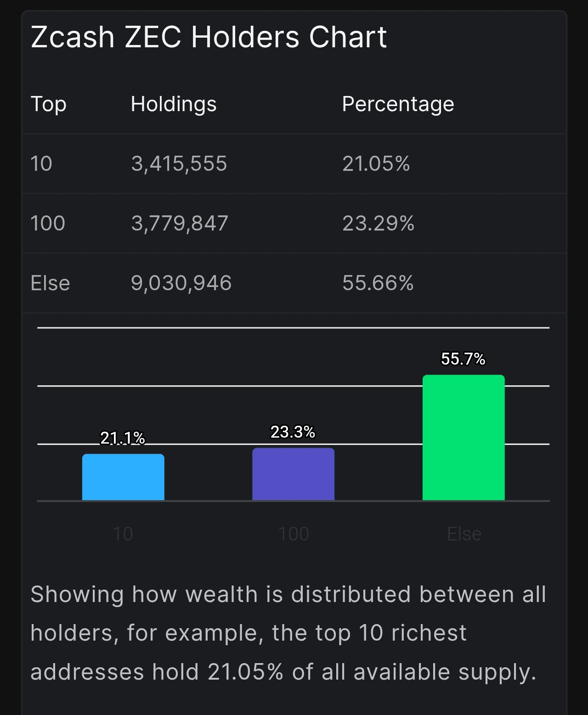Screen dimensions: 588x715
Task: Select the 3,779,847 holdings cell
Action: (x=179, y=223)
